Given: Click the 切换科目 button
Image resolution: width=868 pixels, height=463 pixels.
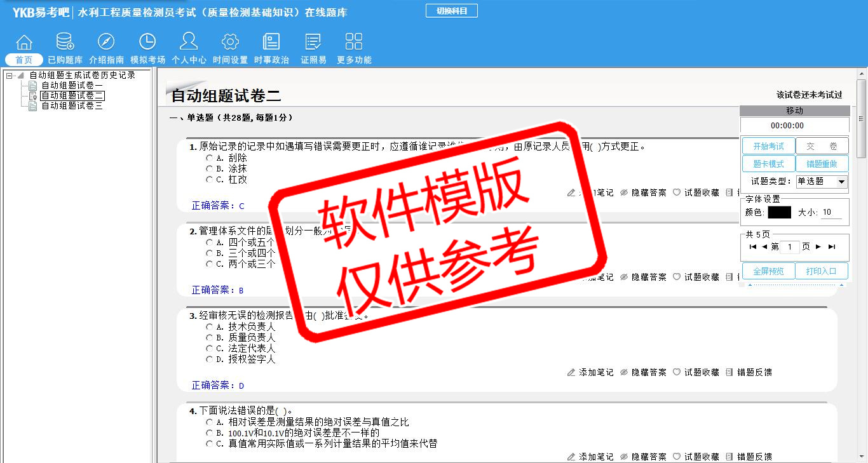Looking at the screenshot, I should point(451,11).
